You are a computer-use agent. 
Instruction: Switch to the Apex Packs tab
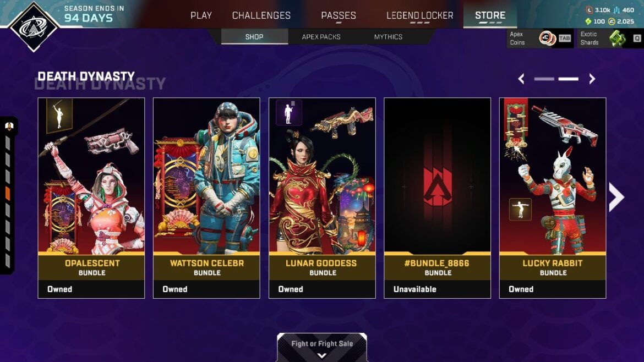point(321,37)
